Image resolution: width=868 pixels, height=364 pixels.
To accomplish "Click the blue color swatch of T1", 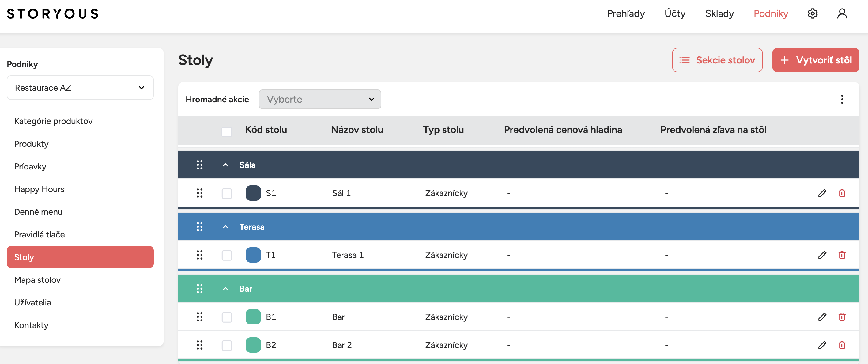I will [253, 255].
